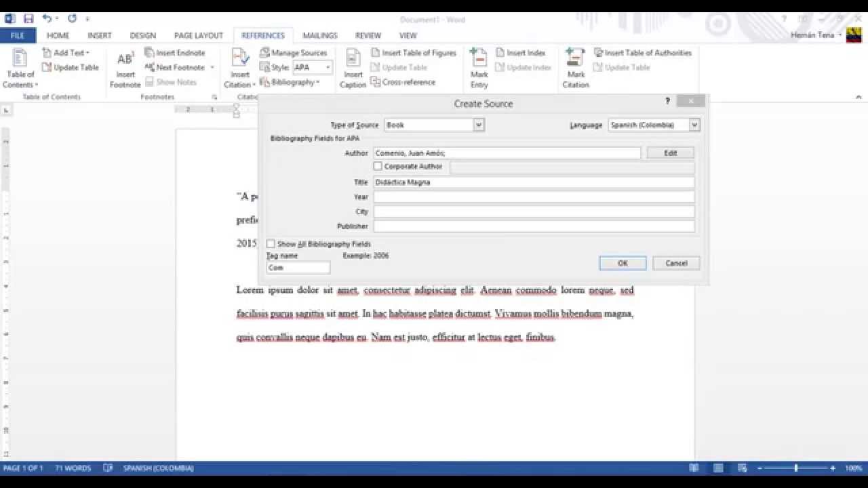Open the Type of Source dropdown

point(478,125)
